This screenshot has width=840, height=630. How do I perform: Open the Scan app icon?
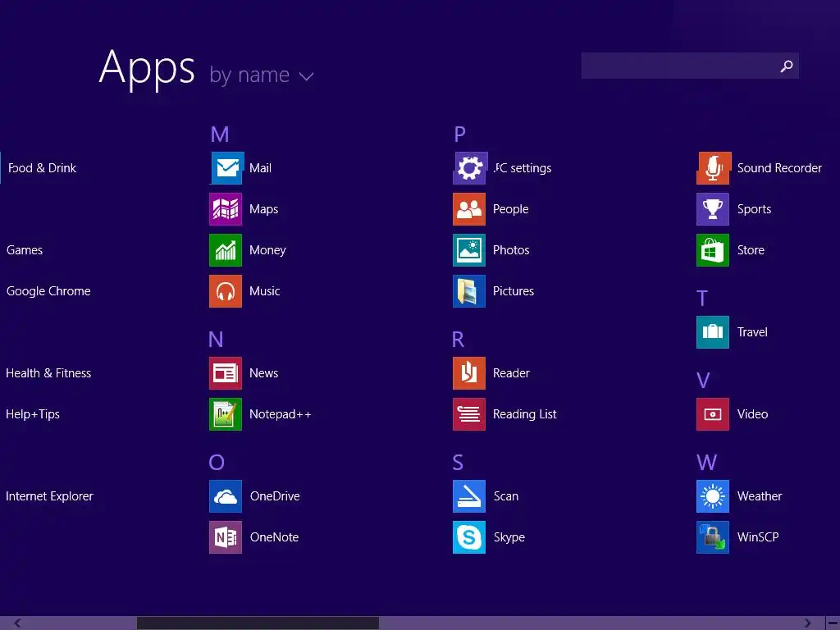point(469,496)
